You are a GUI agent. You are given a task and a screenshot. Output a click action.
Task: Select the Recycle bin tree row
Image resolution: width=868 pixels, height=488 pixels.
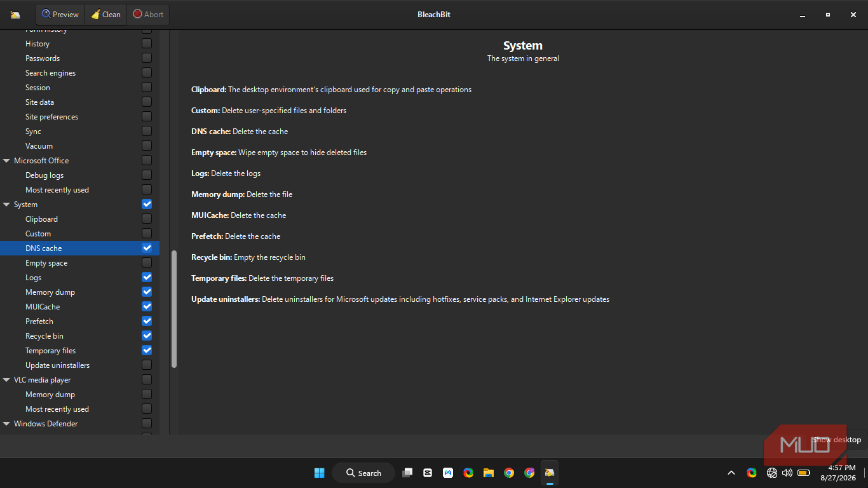(x=79, y=335)
